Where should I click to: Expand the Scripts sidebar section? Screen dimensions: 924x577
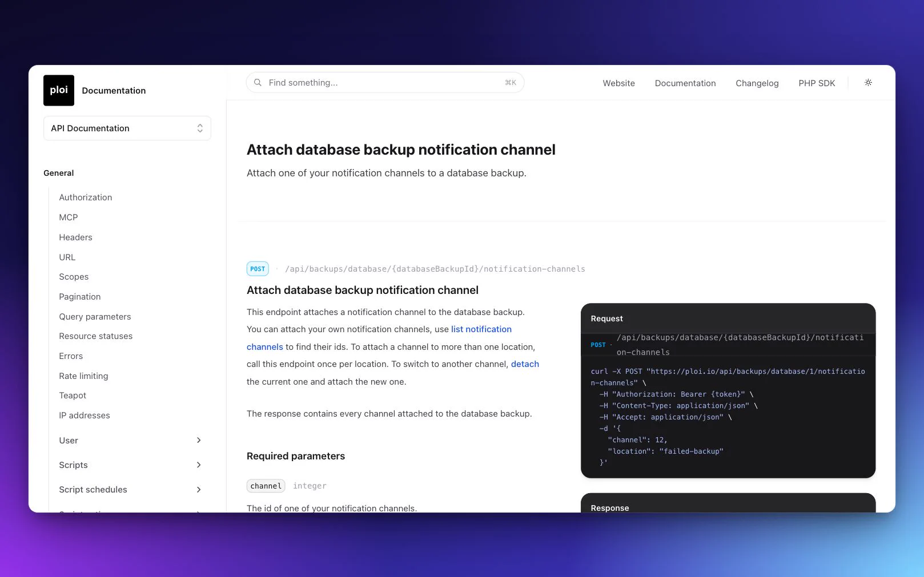point(131,465)
